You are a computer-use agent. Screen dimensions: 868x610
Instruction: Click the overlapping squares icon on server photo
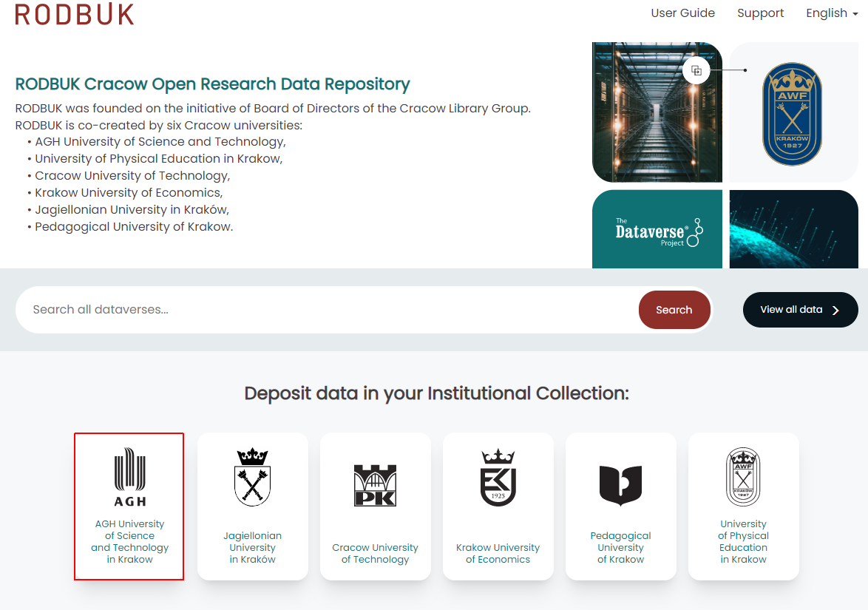click(696, 70)
